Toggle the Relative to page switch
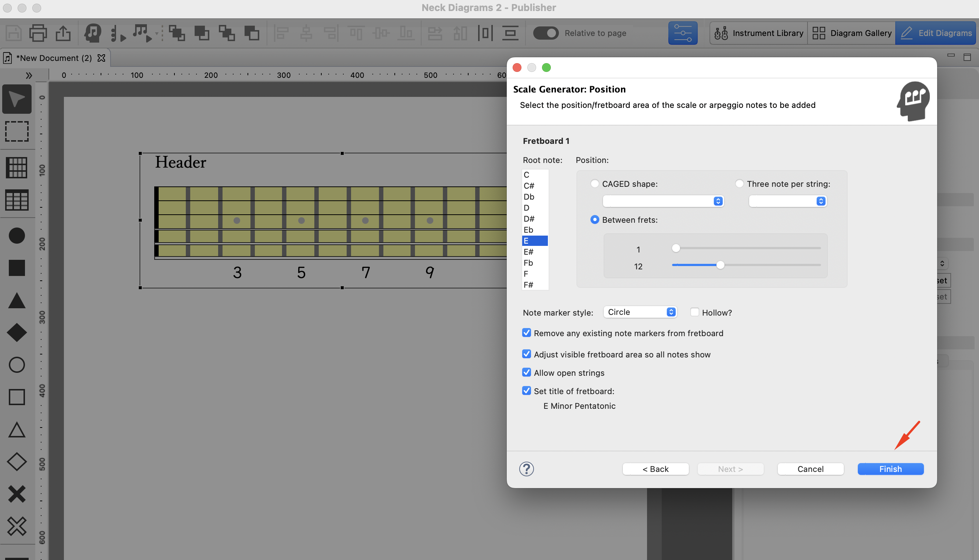The width and height of the screenshot is (979, 560). click(546, 33)
